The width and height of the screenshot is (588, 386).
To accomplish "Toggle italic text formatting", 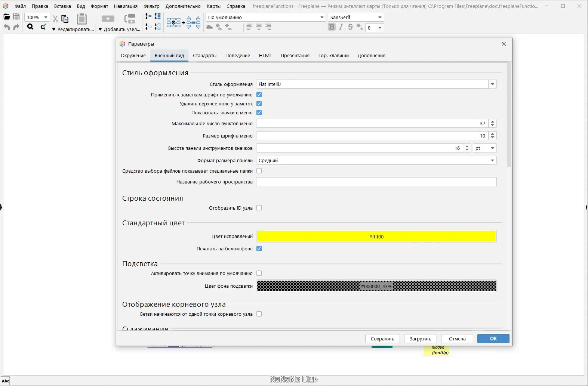I will [x=341, y=27].
